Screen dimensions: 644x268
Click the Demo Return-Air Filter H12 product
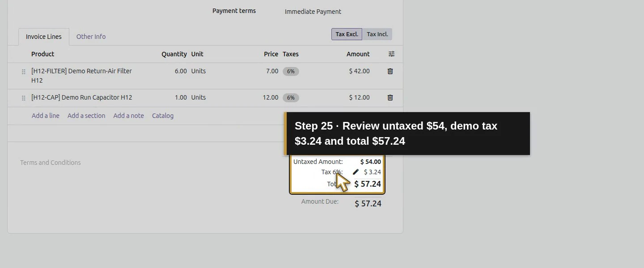point(81,75)
